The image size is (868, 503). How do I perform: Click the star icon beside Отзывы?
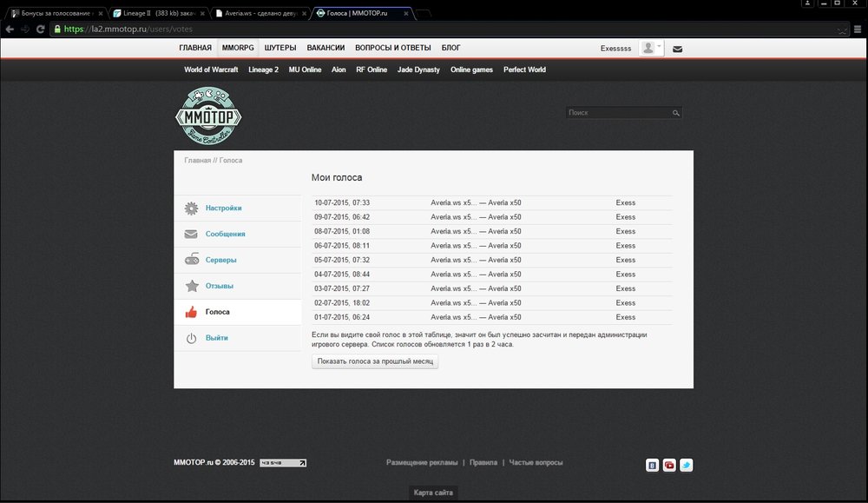click(191, 286)
